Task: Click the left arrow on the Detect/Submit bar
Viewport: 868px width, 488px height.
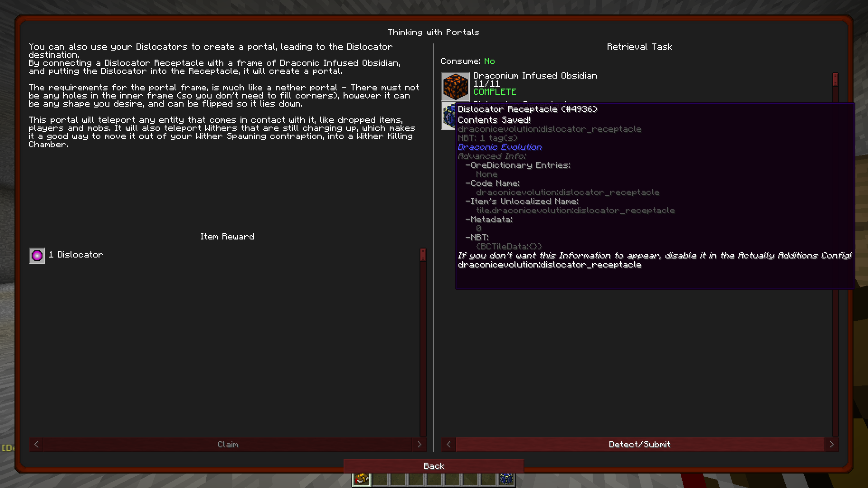Action: pos(448,444)
